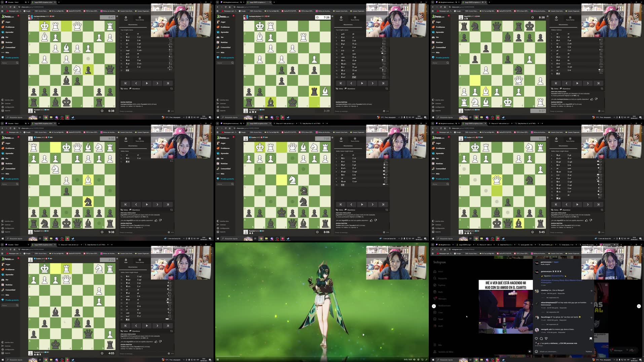Viewport: 644px width, 362px height.
Task: Step back one move in the 3:39 game
Action: click(x=351, y=83)
